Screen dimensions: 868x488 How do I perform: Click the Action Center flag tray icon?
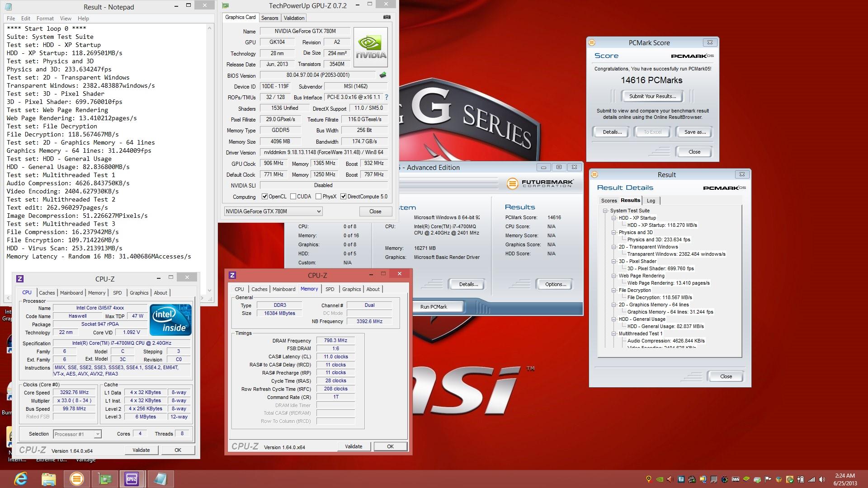click(x=768, y=479)
